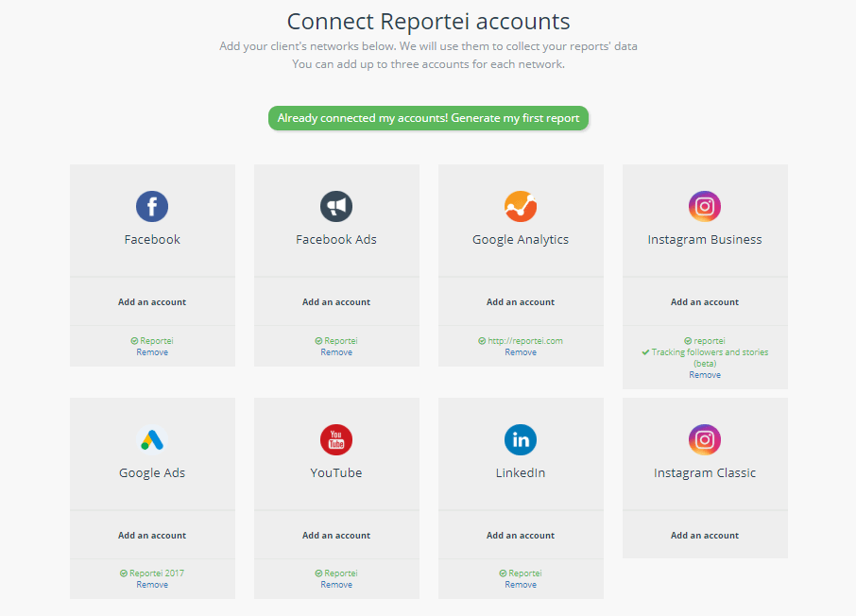Remove the Reportei account from YouTube
856x616 pixels.
click(336, 584)
